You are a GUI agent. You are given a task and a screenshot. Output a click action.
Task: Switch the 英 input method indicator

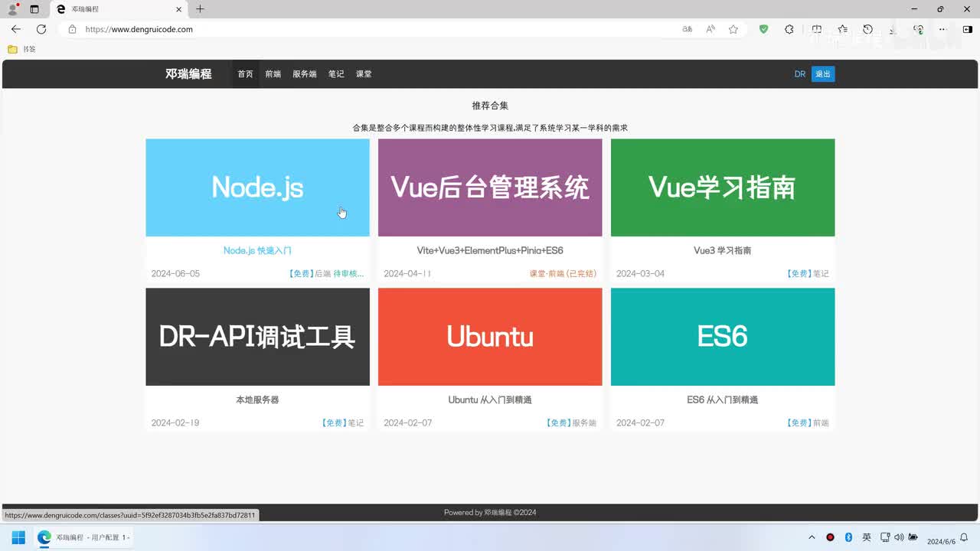867,538
